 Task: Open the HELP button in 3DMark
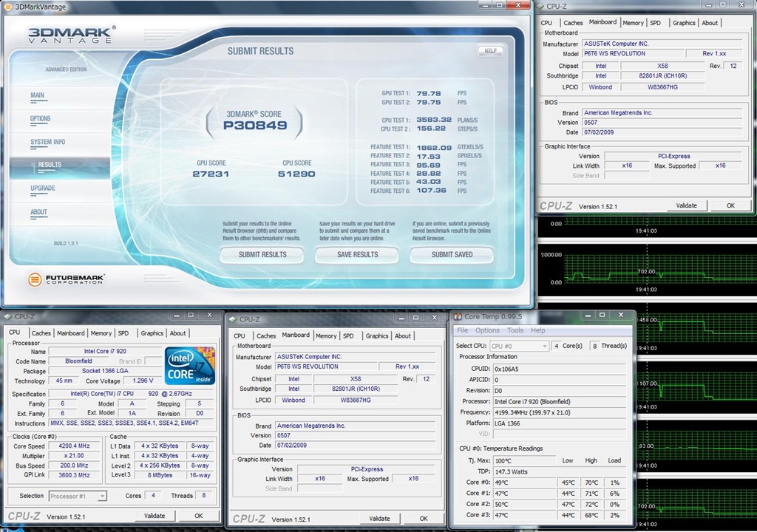click(490, 51)
